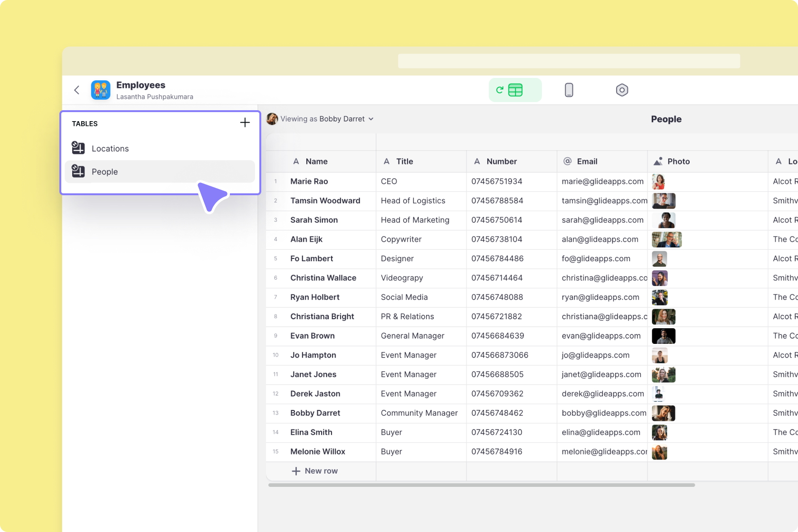The width and height of the screenshot is (798, 532).
Task: Click Marie Rao's photo thumbnail
Action: tap(658, 181)
